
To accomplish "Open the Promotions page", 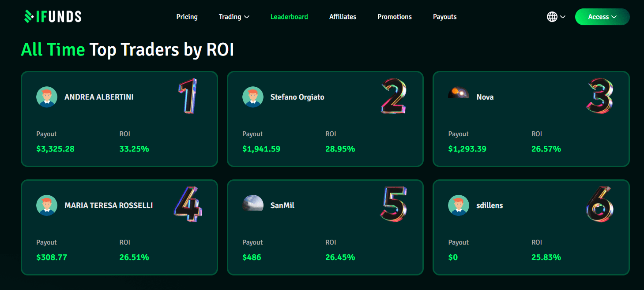I will coord(394,17).
